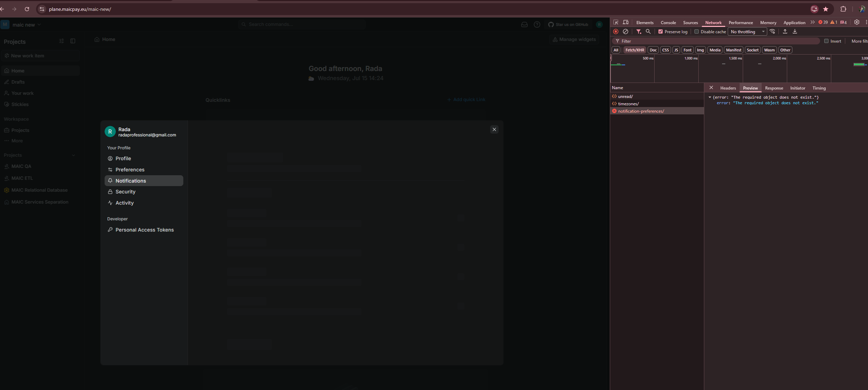Click the issues count badge 4
This screenshot has height=390, width=868.
[844, 22]
